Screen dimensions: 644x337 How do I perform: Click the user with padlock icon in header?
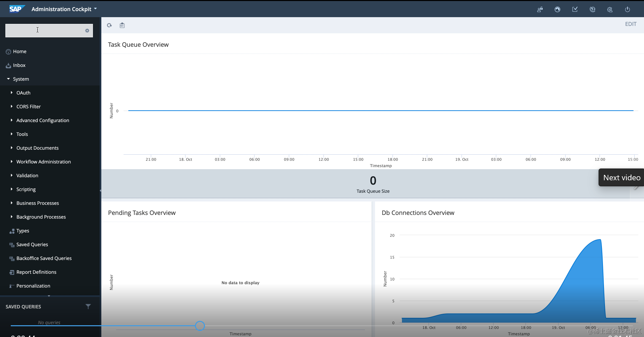pos(540,9)
